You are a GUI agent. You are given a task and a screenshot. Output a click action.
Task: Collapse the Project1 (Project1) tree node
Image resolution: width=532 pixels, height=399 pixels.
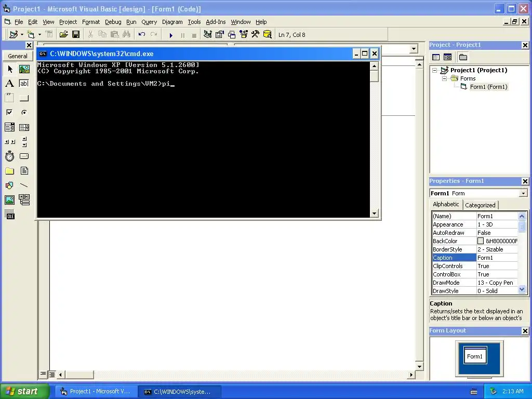click(435, 70)
